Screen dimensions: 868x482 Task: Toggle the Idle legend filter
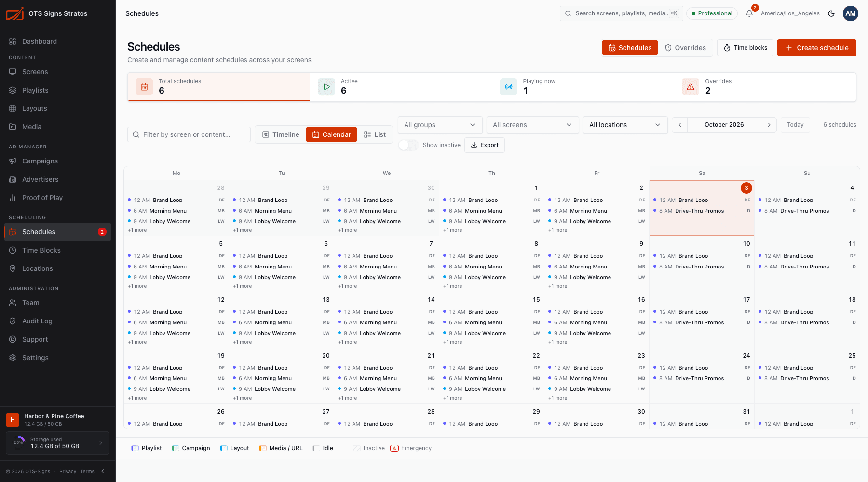point(323,448)
